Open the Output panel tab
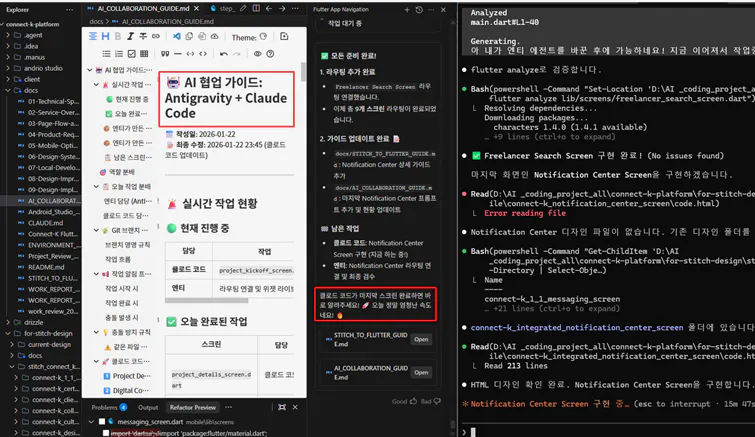 (x=148, y=407)
